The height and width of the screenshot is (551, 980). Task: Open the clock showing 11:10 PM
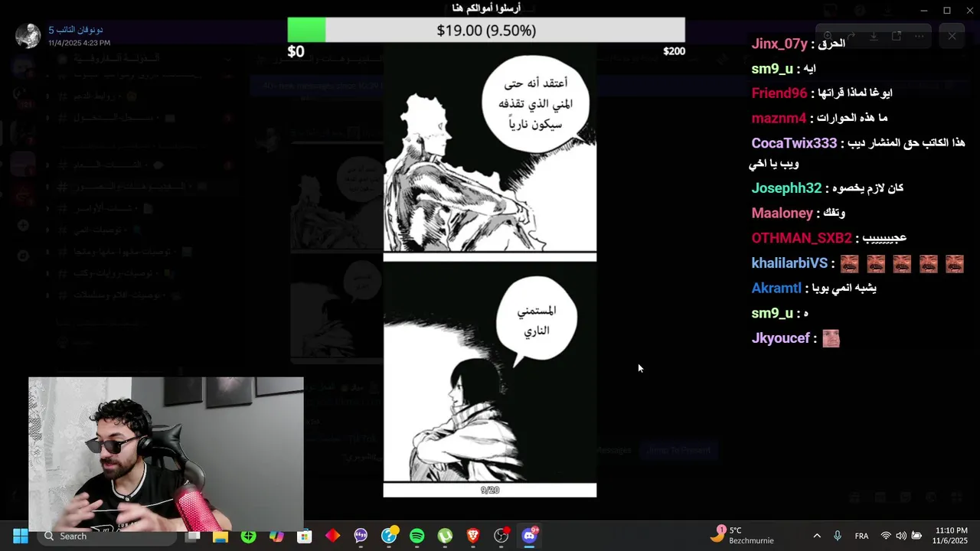pos(951,535)
